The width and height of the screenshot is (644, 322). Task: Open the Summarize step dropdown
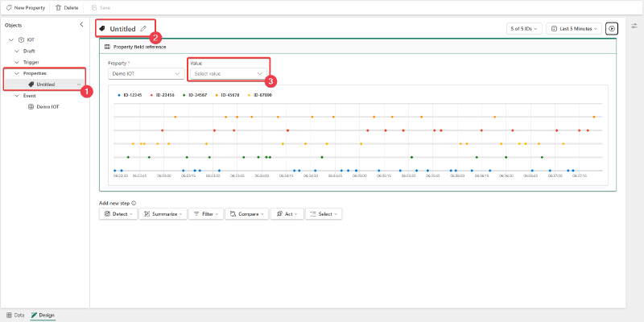(163, 214)
